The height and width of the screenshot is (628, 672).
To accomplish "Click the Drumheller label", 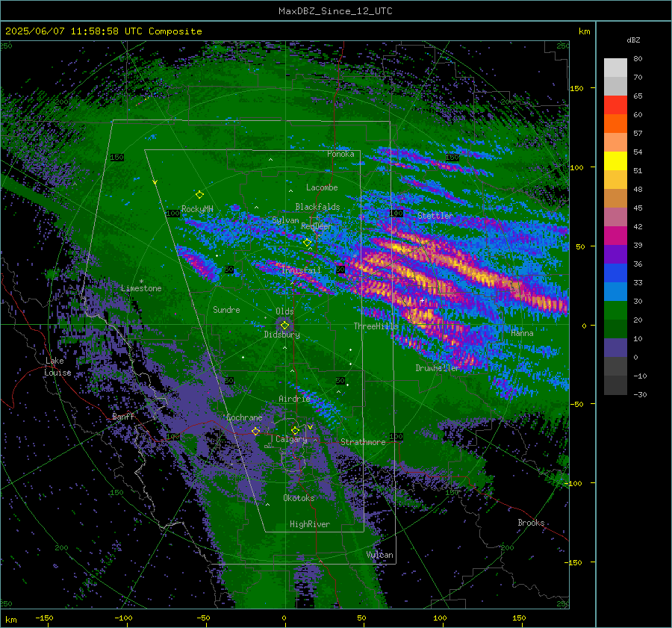I will click(x=437, y=368).
